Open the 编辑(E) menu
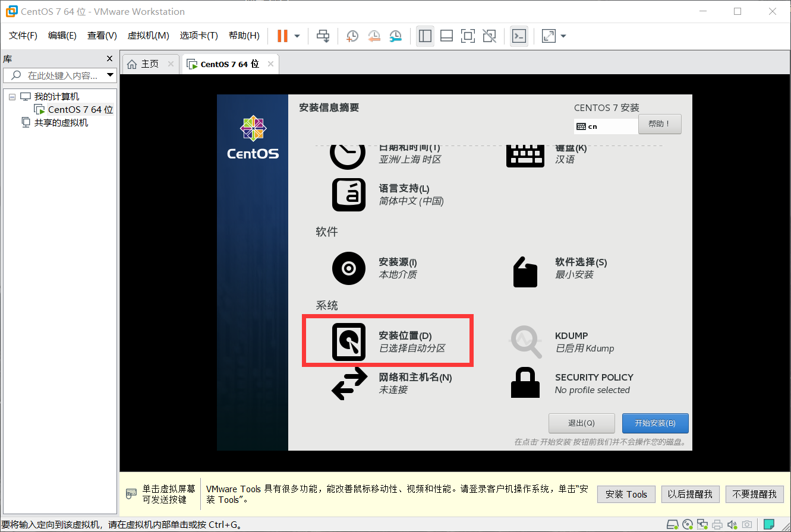 click(x=62, y=36)
